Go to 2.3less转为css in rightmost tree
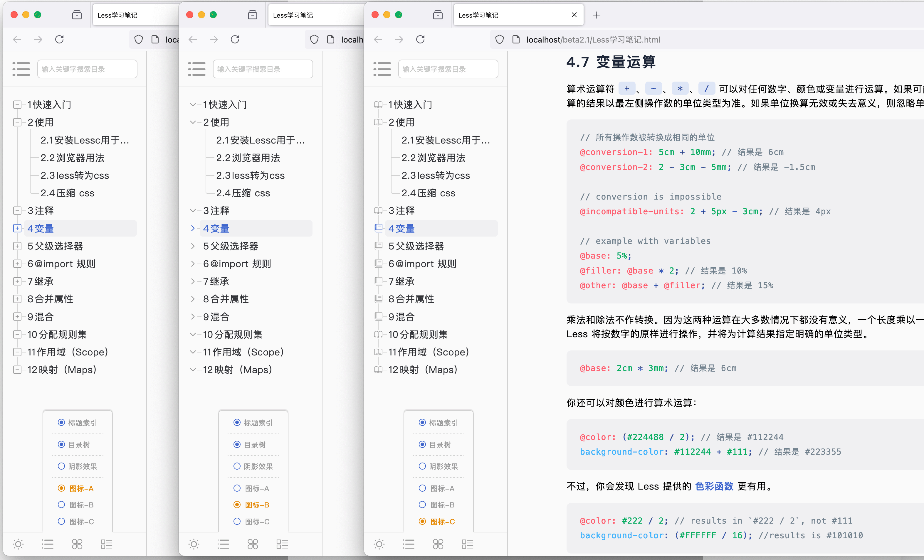The image size is (924, 560). click(x=435, y=176)
